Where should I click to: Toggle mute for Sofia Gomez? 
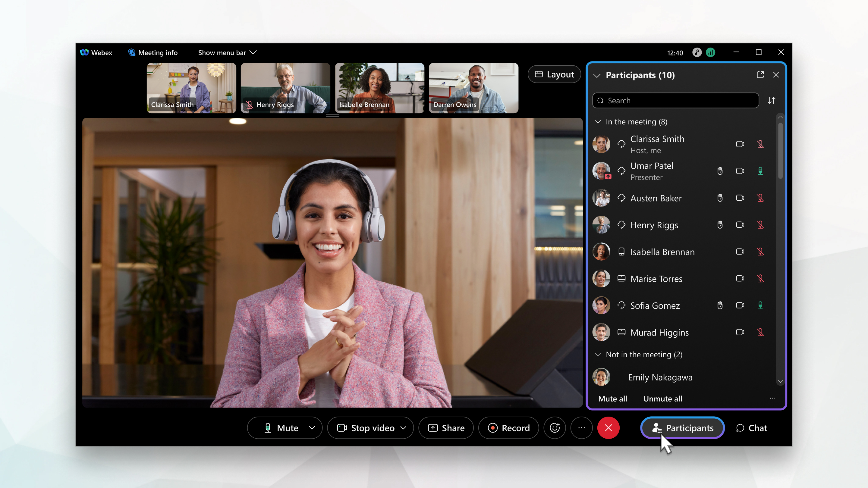click(761, 306)
